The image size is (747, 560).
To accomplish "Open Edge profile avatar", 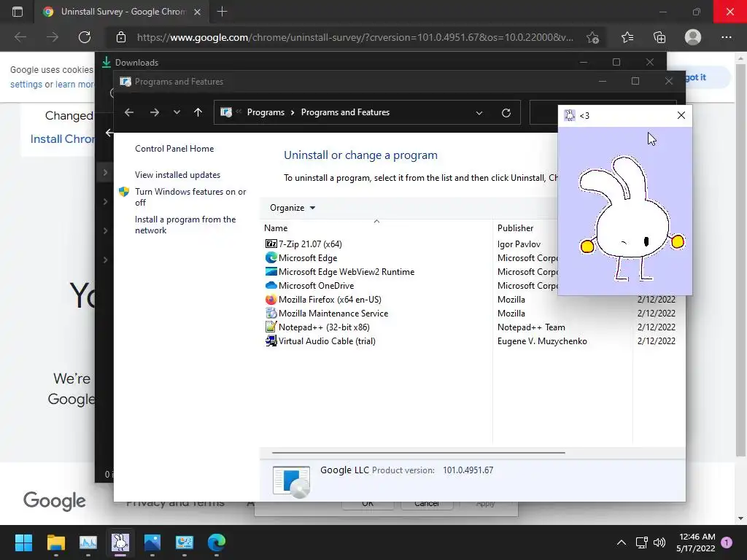I will [693, 37].
